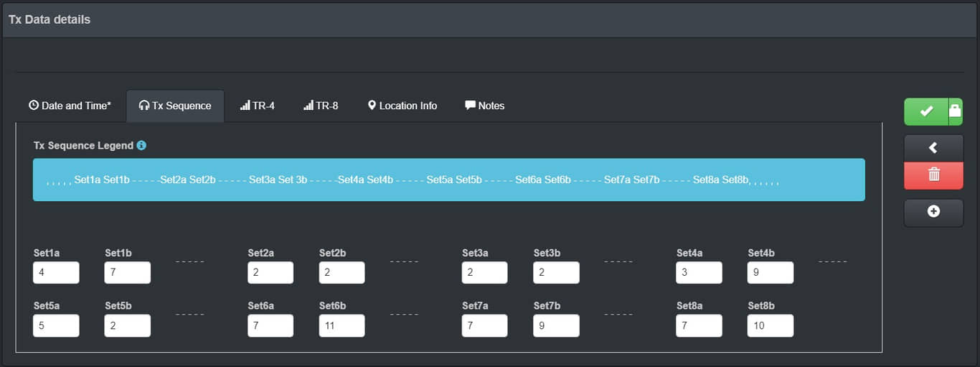
Task: Focus the Set8b input field
Action: click(x=771, y=325)
